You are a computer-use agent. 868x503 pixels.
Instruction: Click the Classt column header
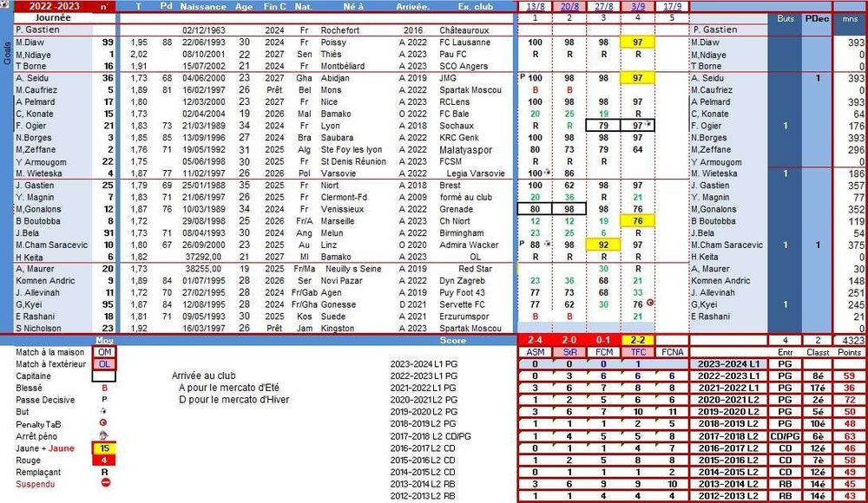[x=818, y=352]
